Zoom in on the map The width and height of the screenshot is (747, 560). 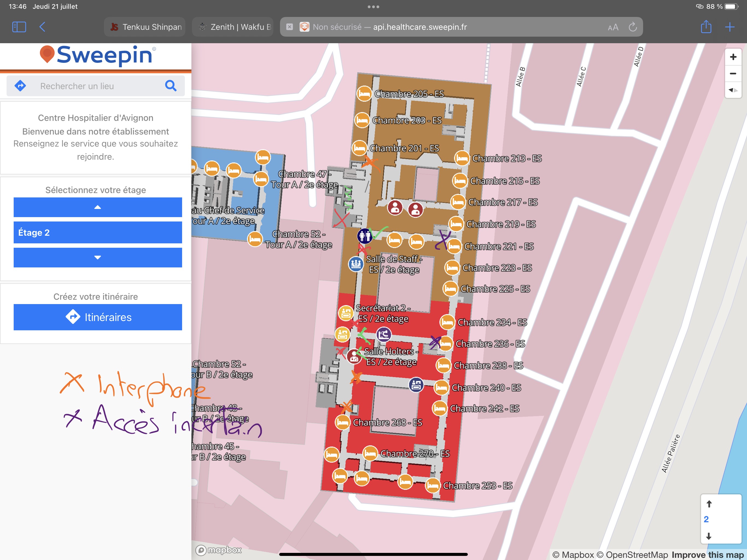coord(733,57)
